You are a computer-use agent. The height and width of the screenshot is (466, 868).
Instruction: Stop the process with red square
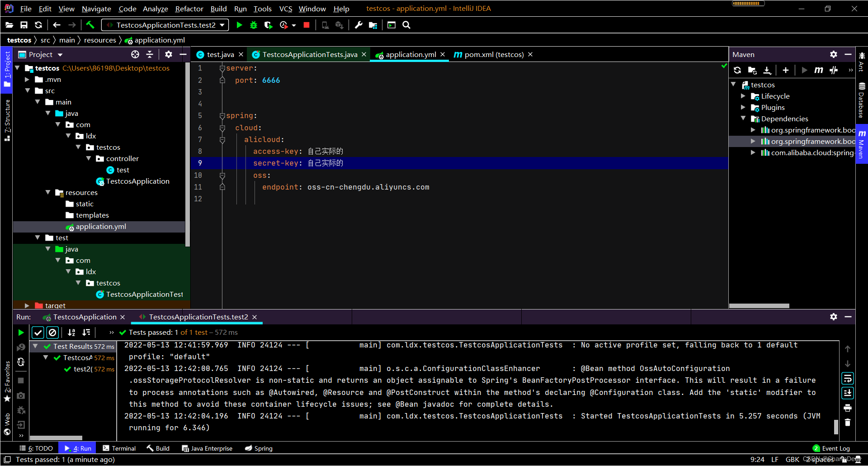pyautogui.click(x=307, y=25)
